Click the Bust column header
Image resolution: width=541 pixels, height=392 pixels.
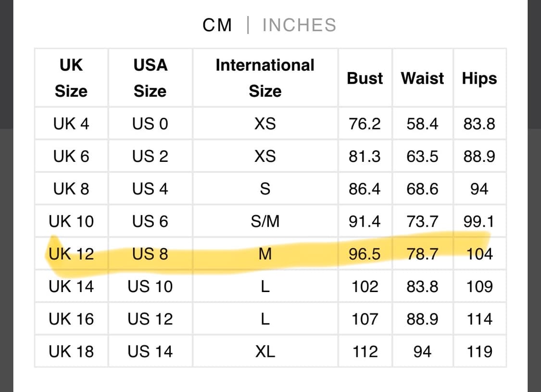(x=365, y=78)
